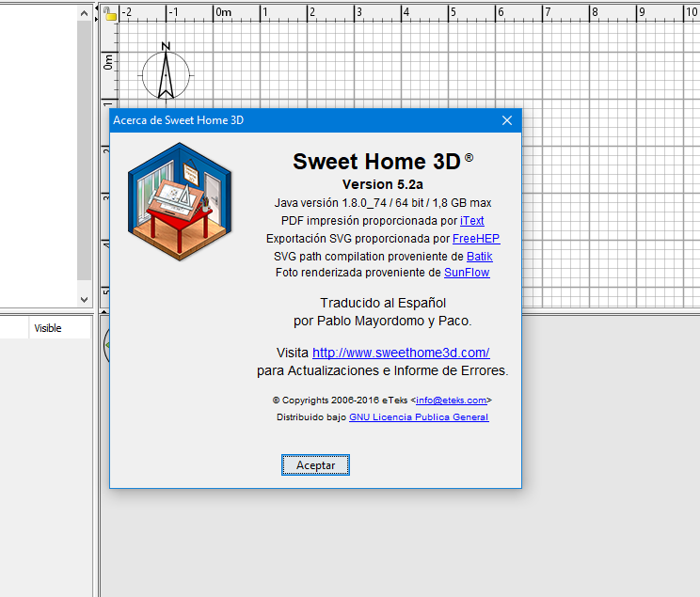Click the Traducido al Español text
Screen dimensions: 700x597
pyautogui.click(x=383, y=303)
